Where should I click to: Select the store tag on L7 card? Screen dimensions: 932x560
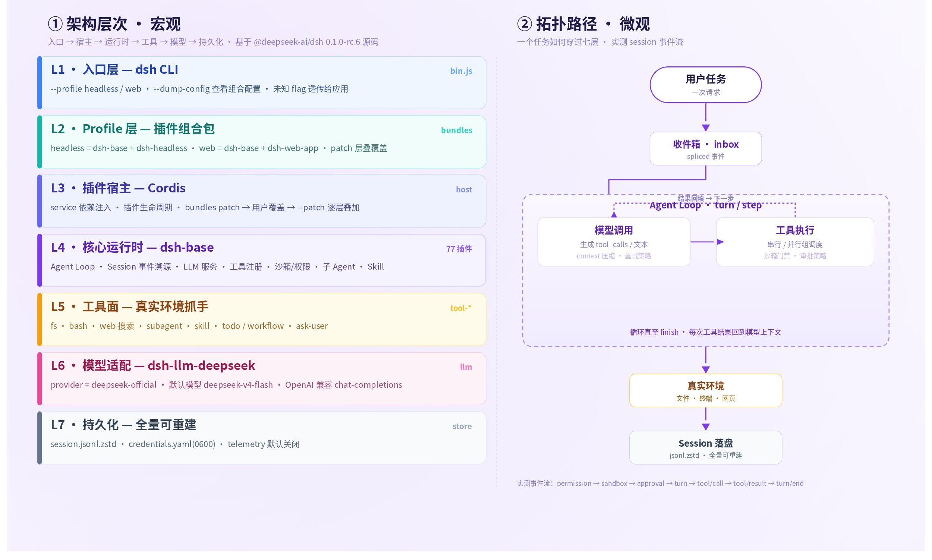[x=462, y=427]
